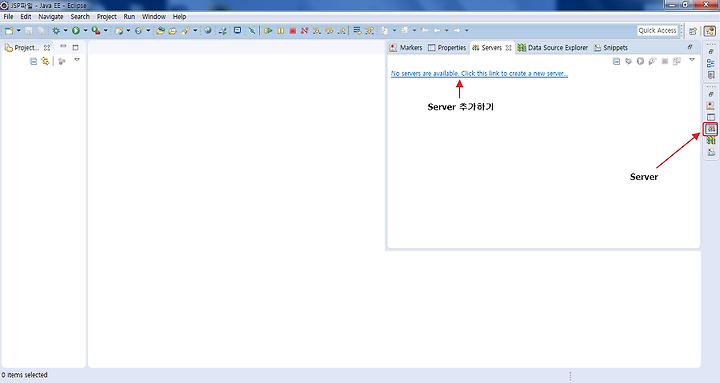Open Data Source Explorer icon in right trim
This screenshot has height=383, width=720.
point(711,141)
